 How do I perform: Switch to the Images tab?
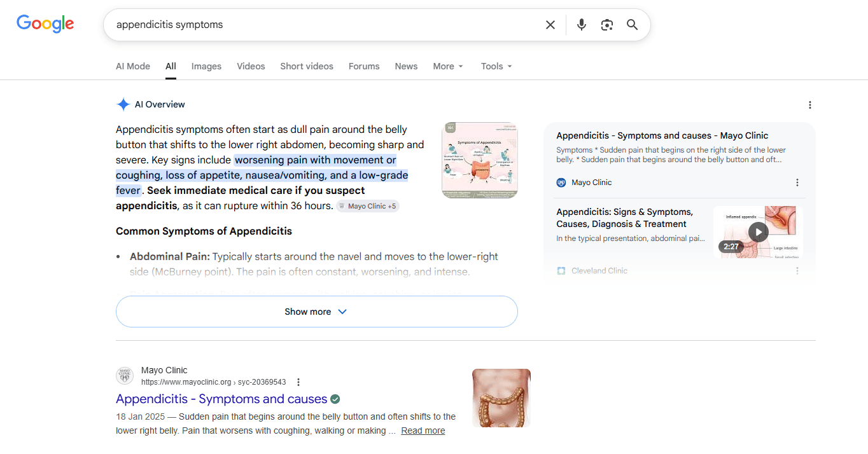click(x=206, y=66)
